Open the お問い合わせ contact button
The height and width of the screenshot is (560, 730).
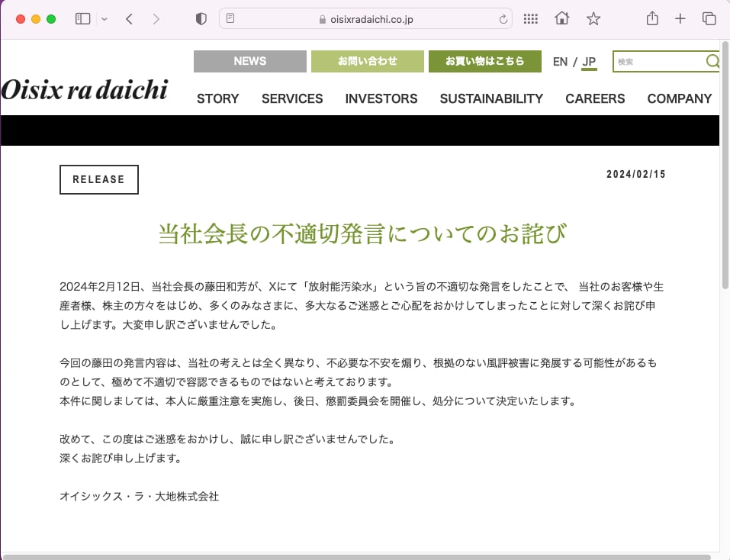pos(367,61)
